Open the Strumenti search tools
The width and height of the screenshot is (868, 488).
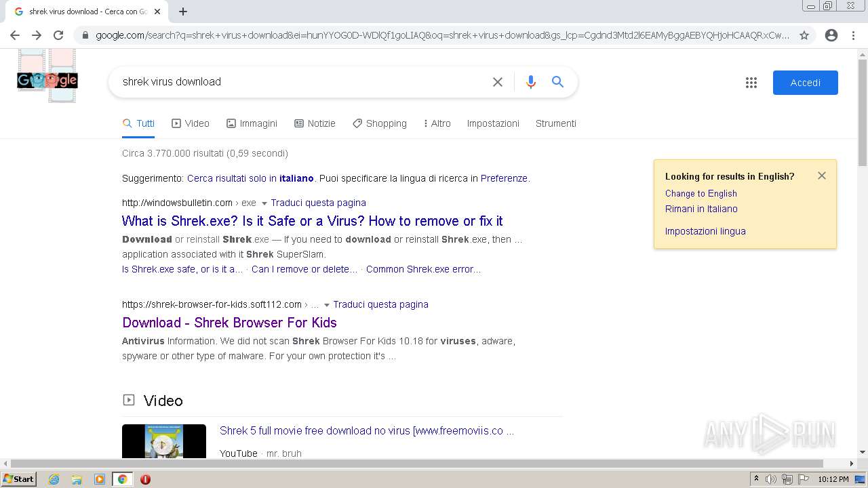556,123
